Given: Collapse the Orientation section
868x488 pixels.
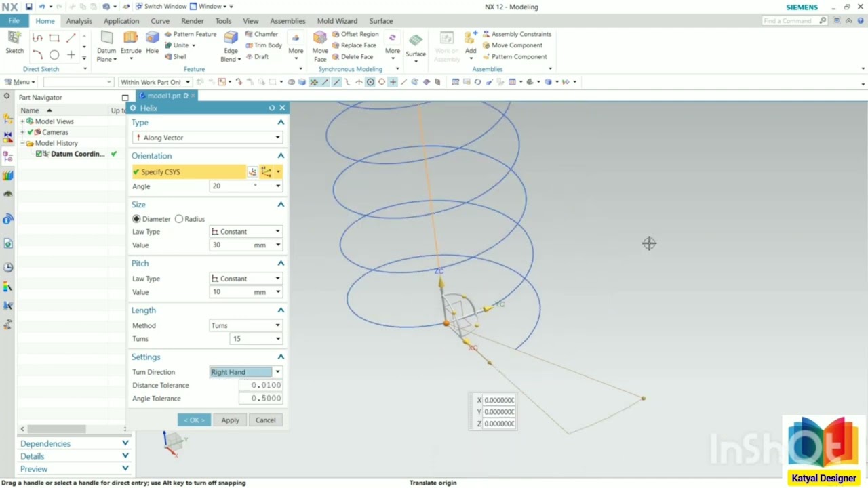Looking at the screenshot, I should click(281, 156).
